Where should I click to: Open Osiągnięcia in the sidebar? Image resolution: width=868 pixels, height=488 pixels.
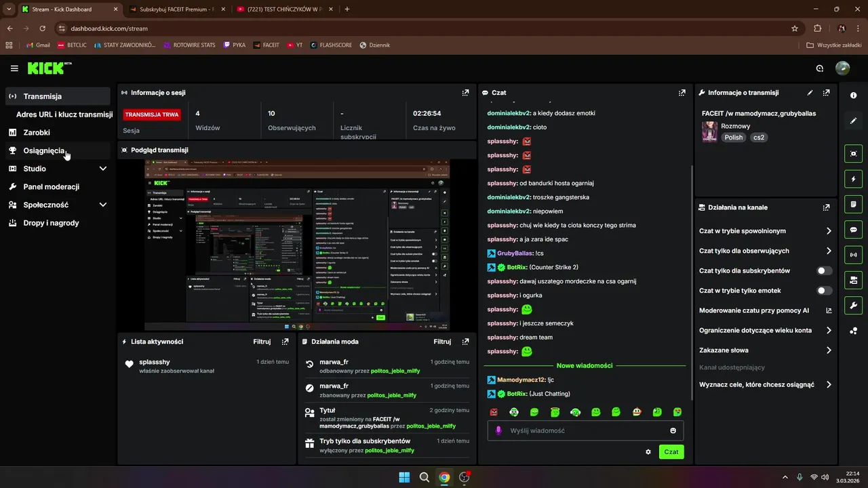(58, 150)
